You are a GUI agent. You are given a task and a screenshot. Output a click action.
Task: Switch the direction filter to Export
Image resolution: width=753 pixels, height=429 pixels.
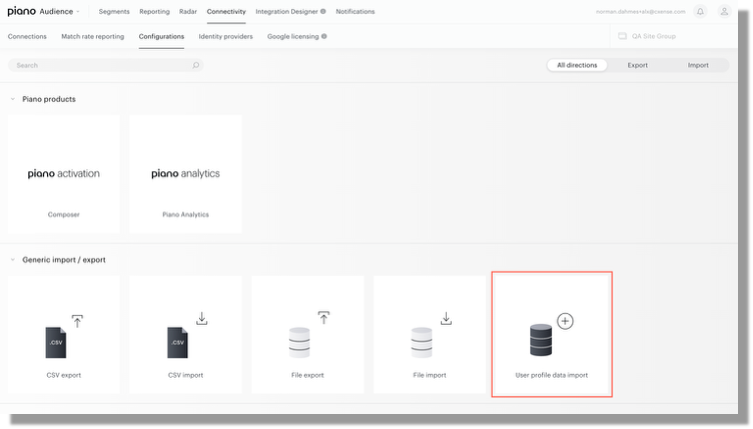point(637,65)
